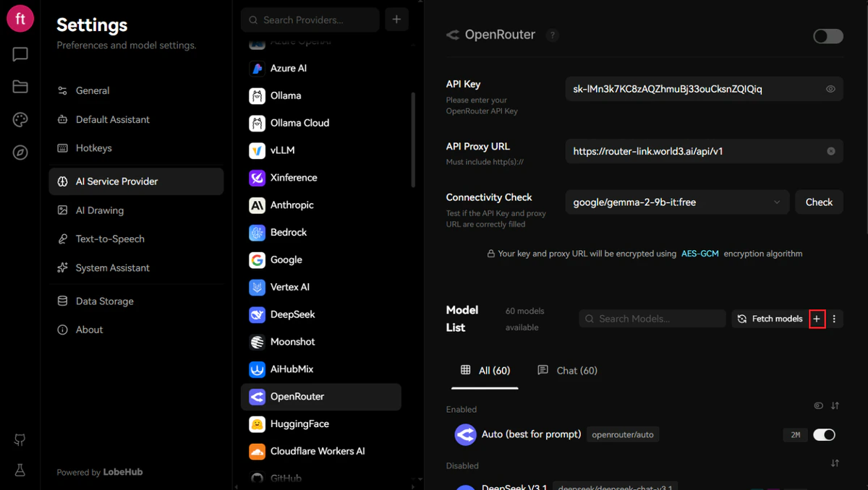Open AI Service Provider settings
Image resolution: width=868 pixels, height=490 pixels.
(x=136, y=181)
